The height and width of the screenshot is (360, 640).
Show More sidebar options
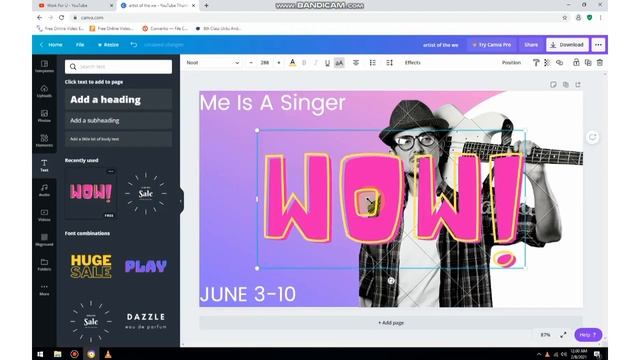(x=44, y=289)
